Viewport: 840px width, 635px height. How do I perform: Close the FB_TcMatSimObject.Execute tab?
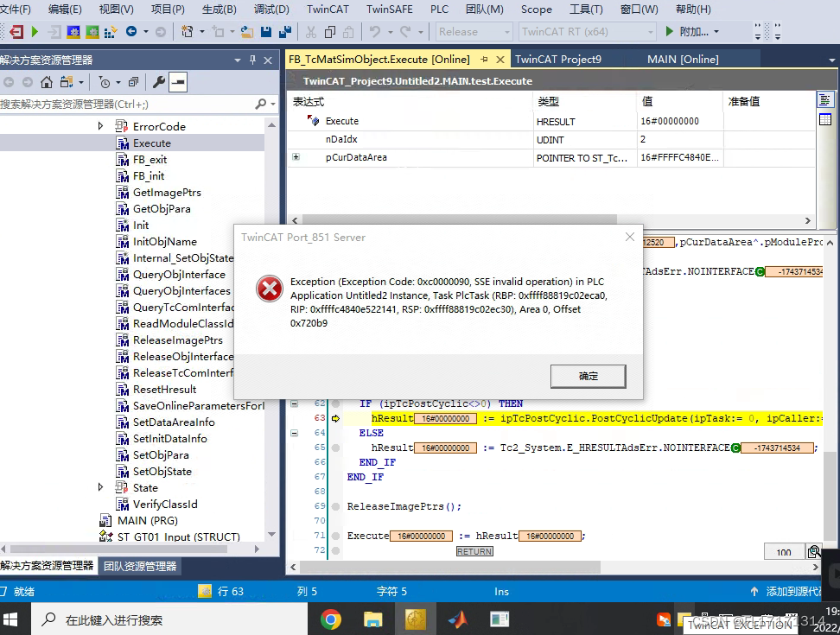pos(500,60)
